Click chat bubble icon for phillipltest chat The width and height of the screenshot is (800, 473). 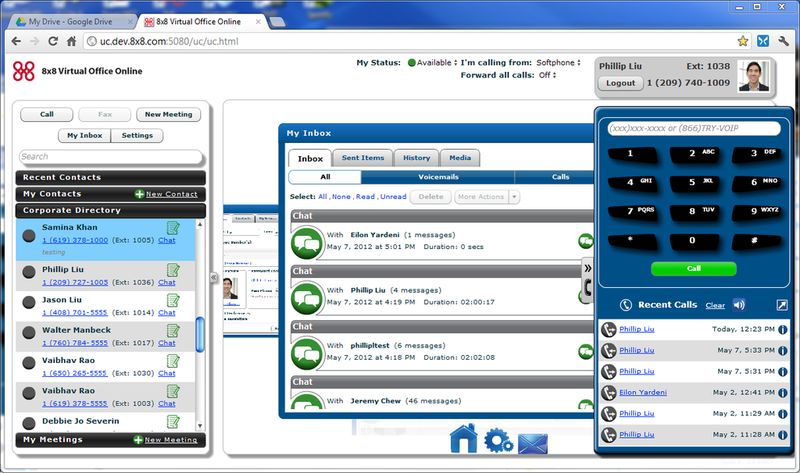(x=307, y=353)
